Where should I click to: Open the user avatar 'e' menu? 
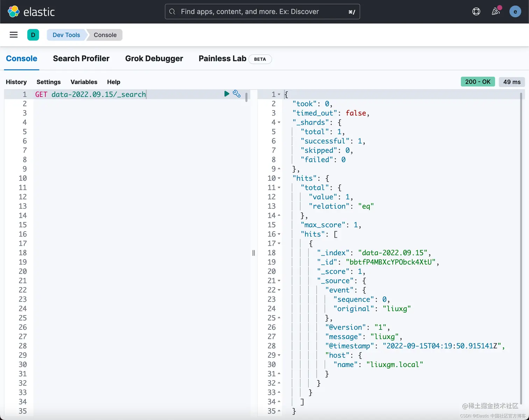pyautogui.click(x=515, y=12)
